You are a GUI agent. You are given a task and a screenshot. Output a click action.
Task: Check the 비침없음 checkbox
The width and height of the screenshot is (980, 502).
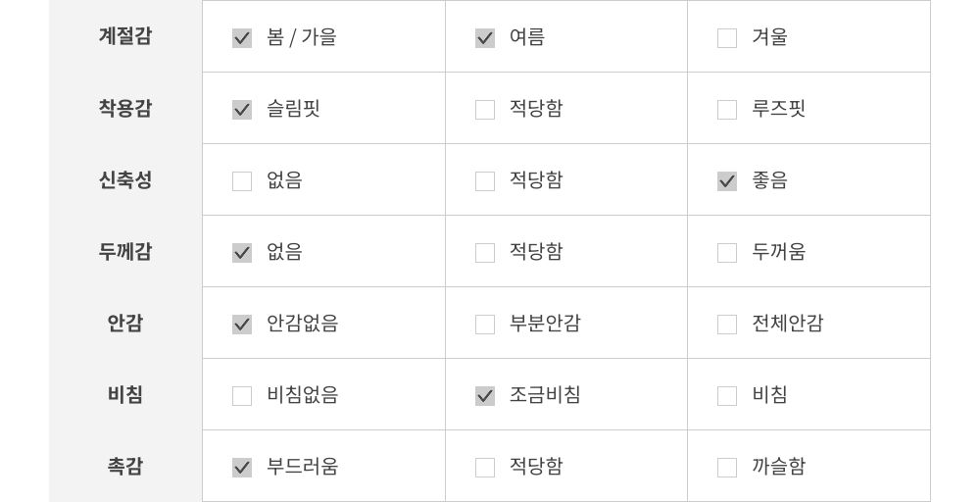click(242, 396)
